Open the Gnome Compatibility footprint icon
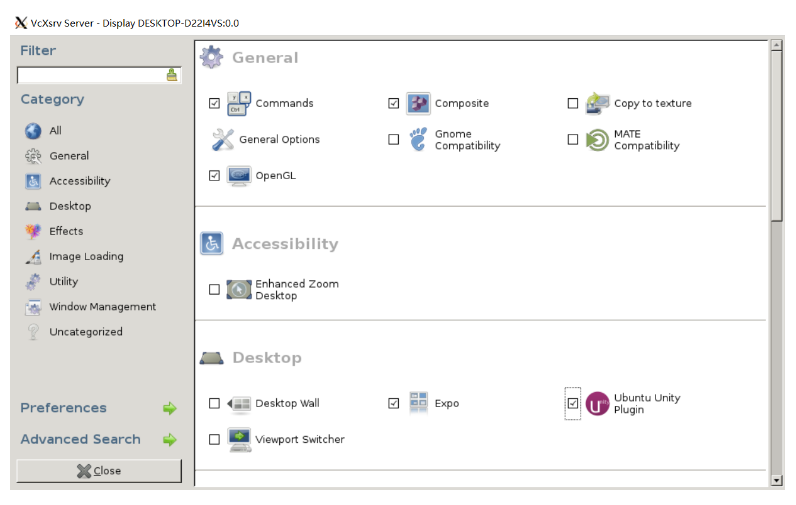 click(x=418, y=140)
